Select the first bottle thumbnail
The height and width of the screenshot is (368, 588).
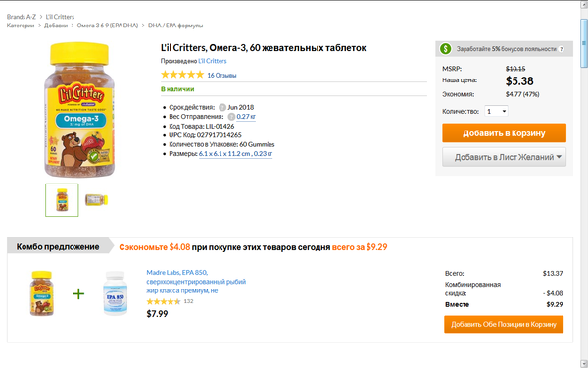[x=62, y=200]
